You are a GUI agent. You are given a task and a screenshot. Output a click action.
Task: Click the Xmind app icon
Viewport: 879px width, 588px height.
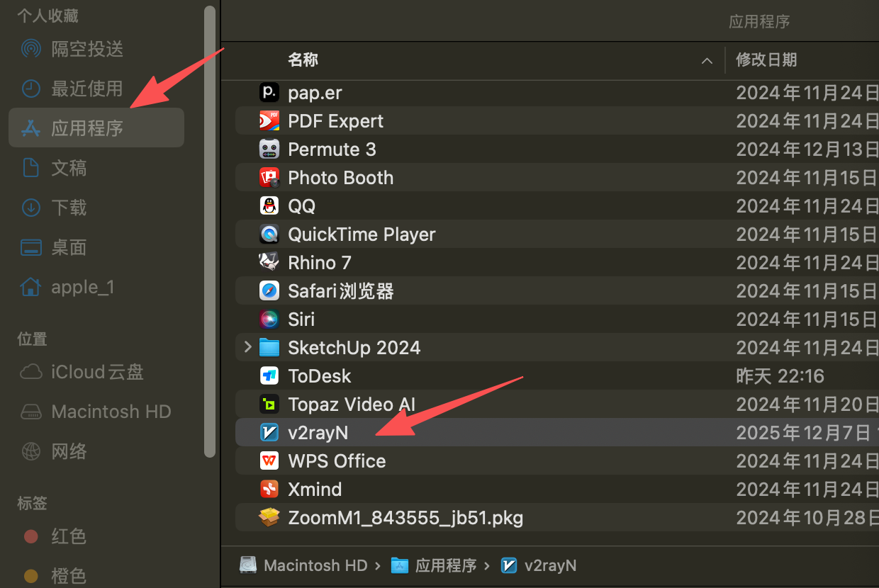(x=269, y=489)
